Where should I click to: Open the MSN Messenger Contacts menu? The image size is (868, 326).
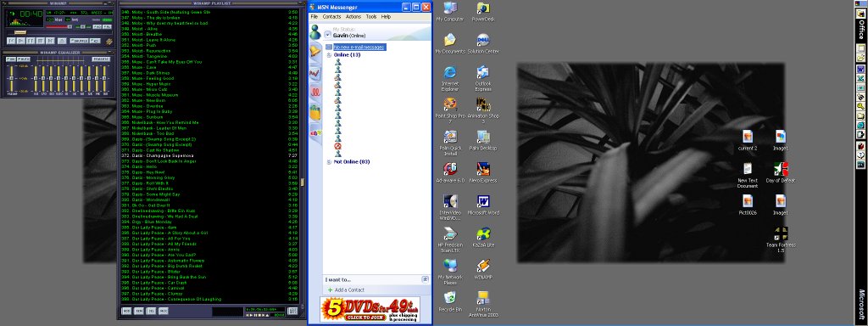click(x=331, y=17)
